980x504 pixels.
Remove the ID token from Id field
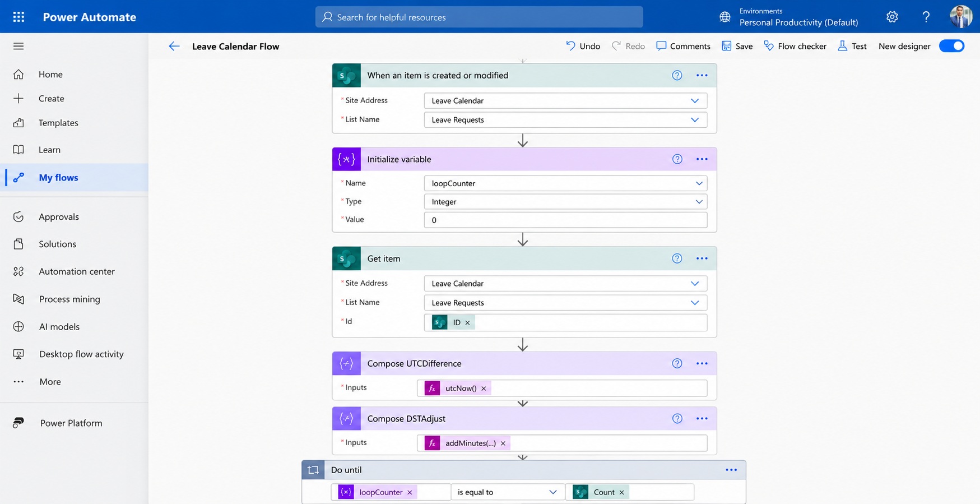[x=467, y=322]
